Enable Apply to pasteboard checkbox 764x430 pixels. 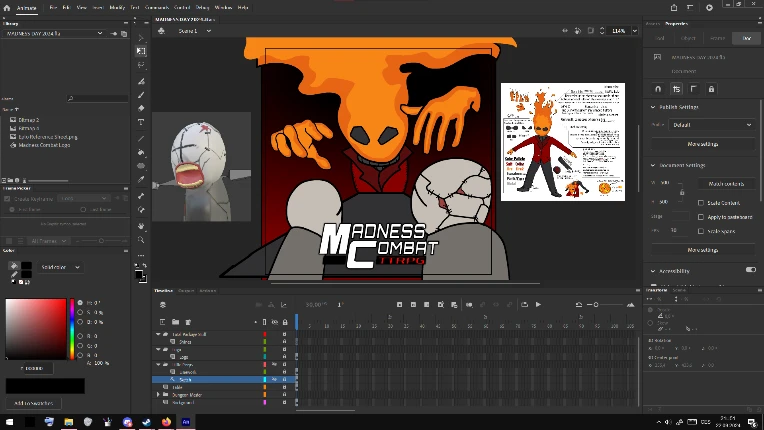(x=701, y=217)
